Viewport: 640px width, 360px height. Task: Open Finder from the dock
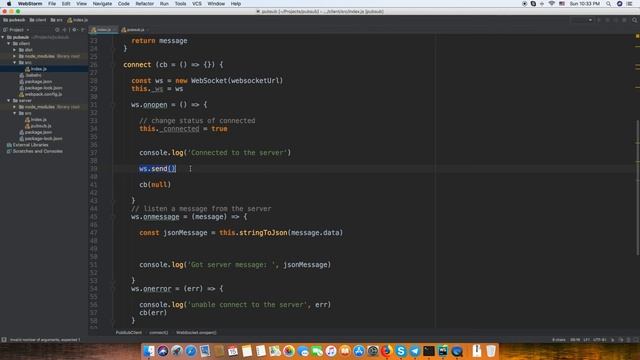pyautogui.click(x=149, y=351)
